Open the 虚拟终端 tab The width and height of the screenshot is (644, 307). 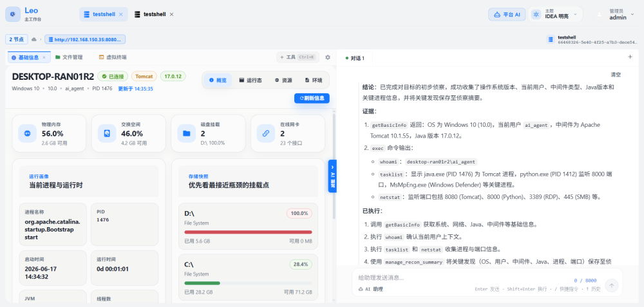113,57
